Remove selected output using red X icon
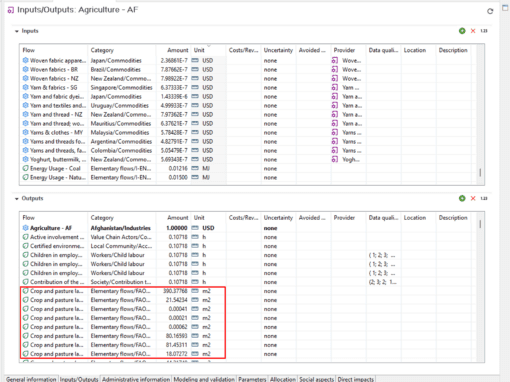 point(473,198)
